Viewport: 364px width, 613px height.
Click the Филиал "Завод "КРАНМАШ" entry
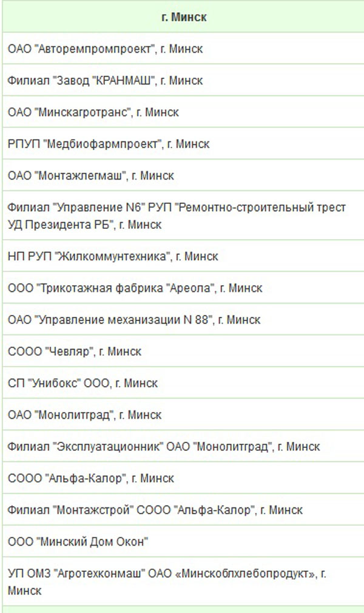(x=106, y=81)
